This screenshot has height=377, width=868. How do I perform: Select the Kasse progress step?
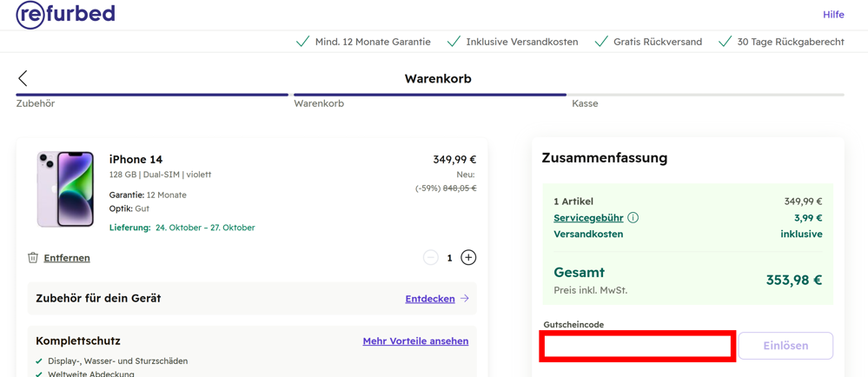tap(585, 103)
